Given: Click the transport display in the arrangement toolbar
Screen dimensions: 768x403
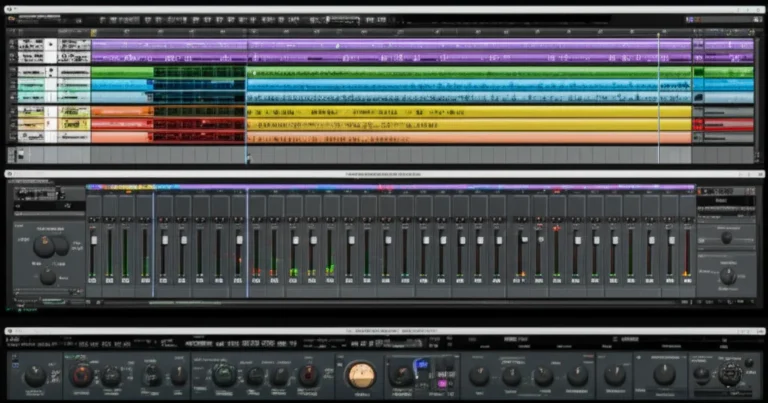Looking at the screenshot, I should 343,20.
